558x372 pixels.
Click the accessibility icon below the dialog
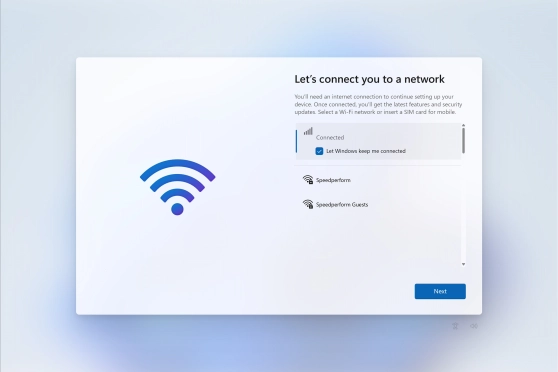[x=455, y=326]
